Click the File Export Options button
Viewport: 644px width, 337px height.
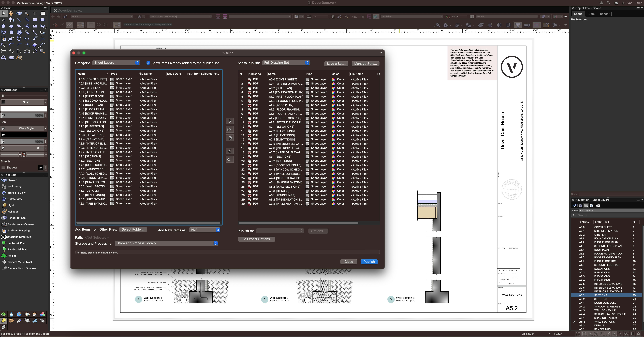(256, 239)
